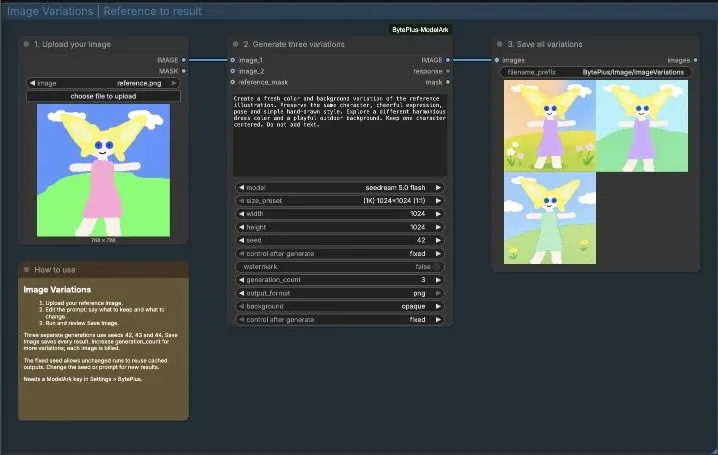Open the output_format dropdown set to png
The height and width of the screenshot is (455, 718).
tap(340, 293)
